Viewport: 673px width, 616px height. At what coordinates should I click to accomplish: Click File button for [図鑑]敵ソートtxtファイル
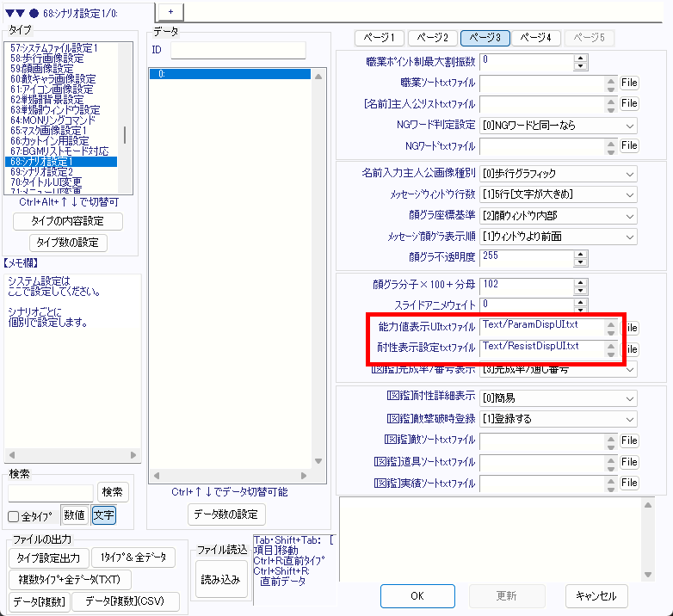[629, 440]
